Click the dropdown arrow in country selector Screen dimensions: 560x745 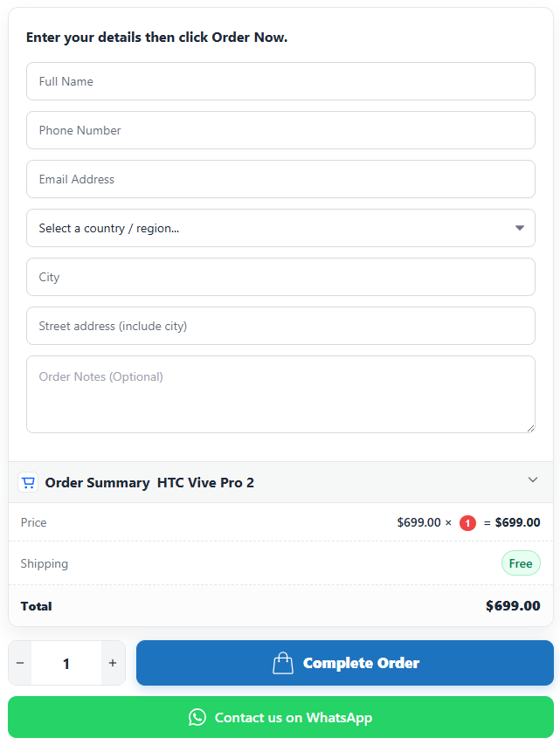click(520, 228)
